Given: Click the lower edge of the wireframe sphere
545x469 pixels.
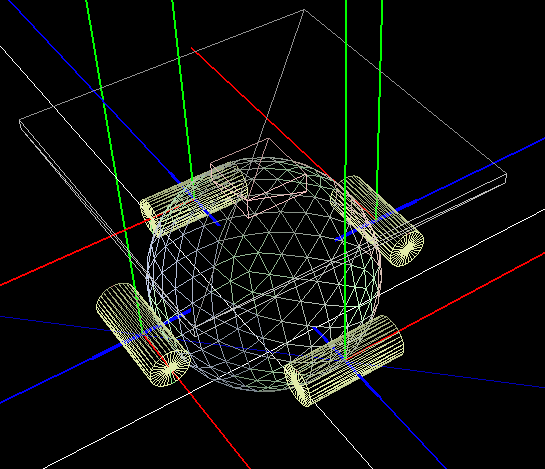Looking at the screenshot, I should click(x=264, y=389).
